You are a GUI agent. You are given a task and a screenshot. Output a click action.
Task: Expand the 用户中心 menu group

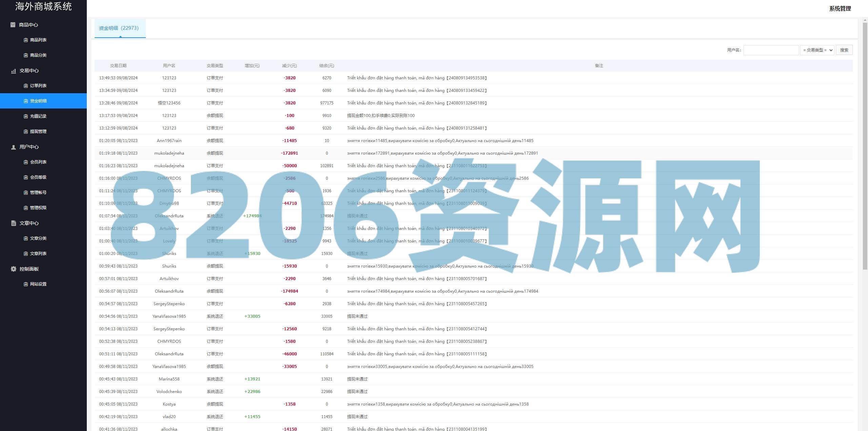click(x=29, y=147)
